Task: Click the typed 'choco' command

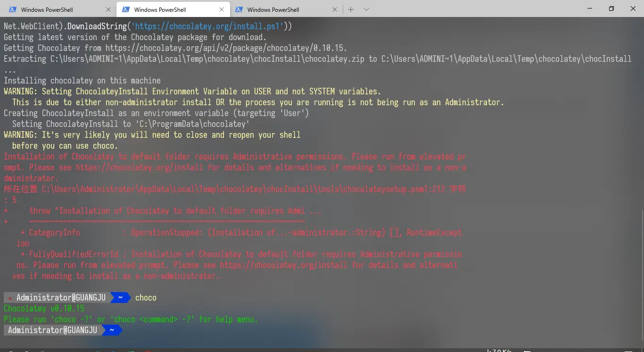Action: (146, 297)
